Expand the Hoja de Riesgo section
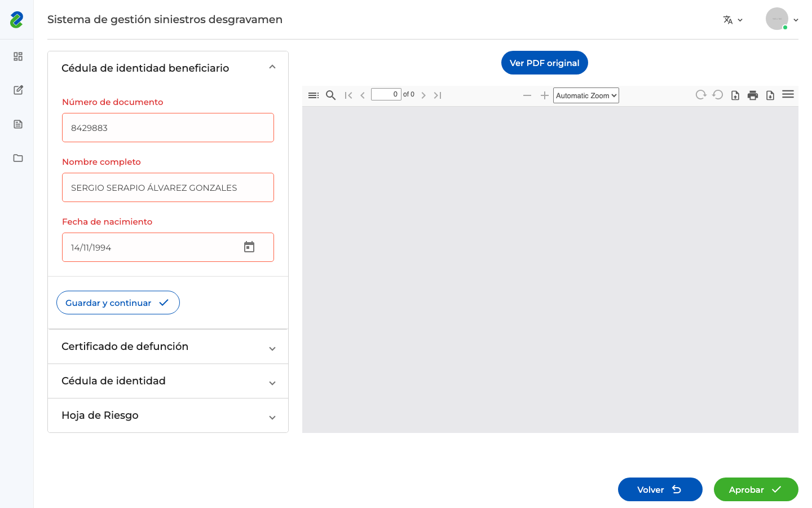This screenshot has width=812, height=508. coord(168,415)
